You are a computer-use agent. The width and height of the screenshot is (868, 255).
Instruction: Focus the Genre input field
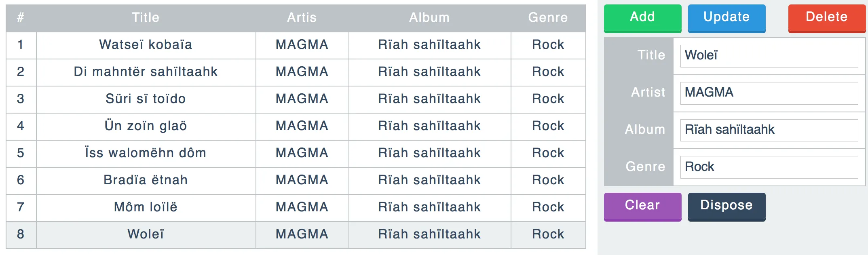(769, 167)
